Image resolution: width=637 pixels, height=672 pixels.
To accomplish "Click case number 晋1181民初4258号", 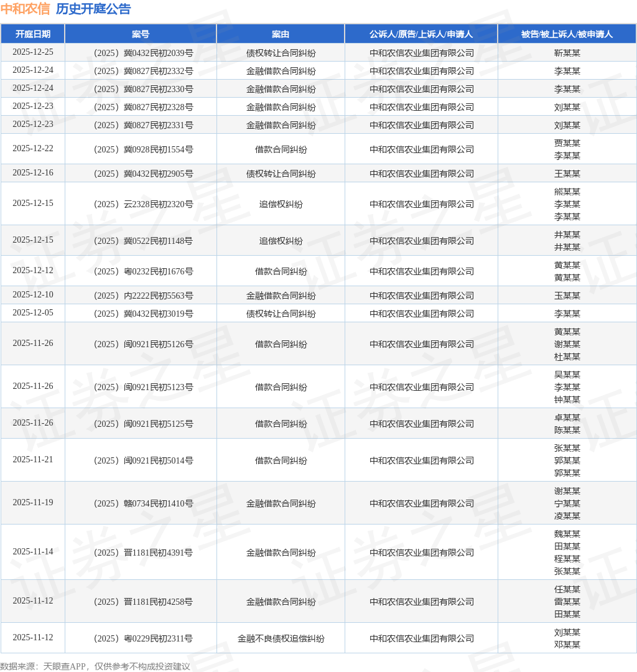I will (144, 602).
